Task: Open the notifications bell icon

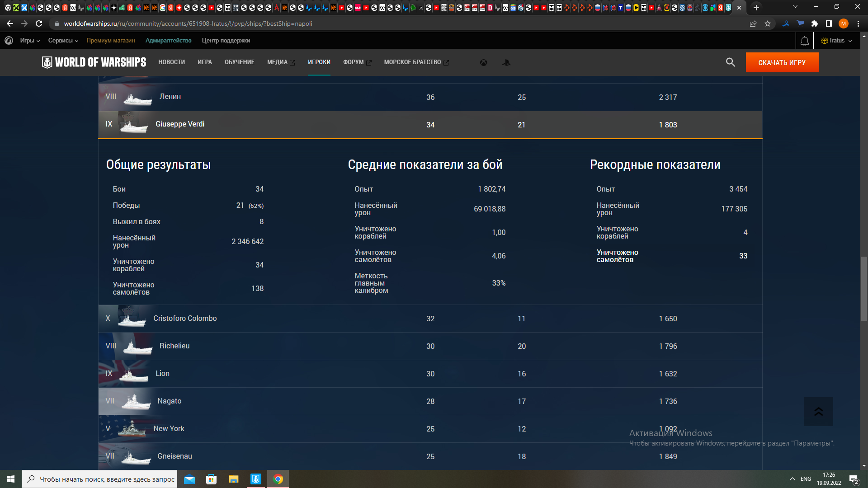Action: point(805,41)
